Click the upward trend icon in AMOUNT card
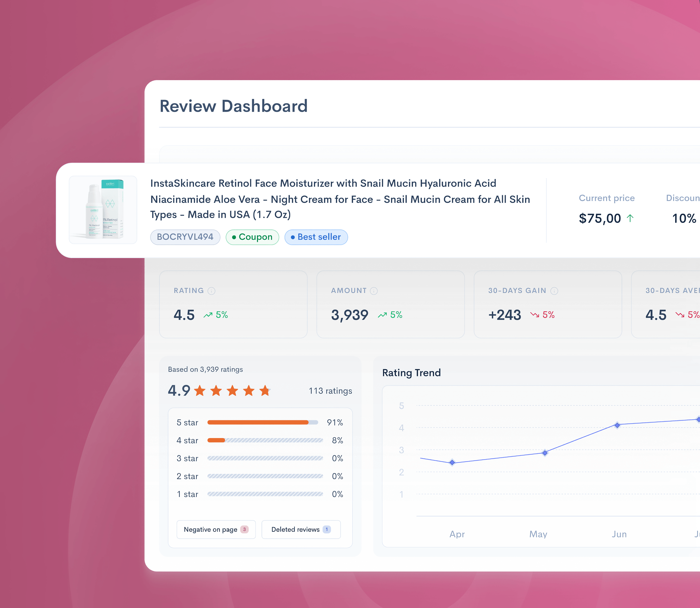Viewport: 700px width, 608px height. click(382, 315)
